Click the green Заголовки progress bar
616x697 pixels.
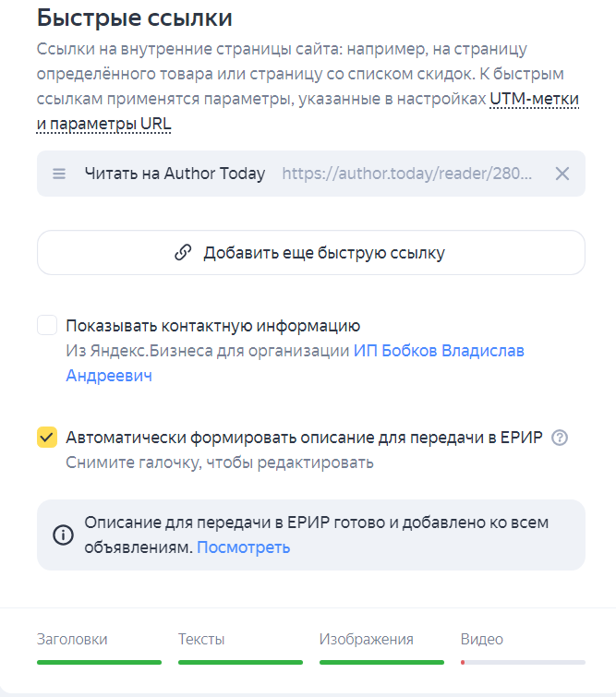(99, 662)
